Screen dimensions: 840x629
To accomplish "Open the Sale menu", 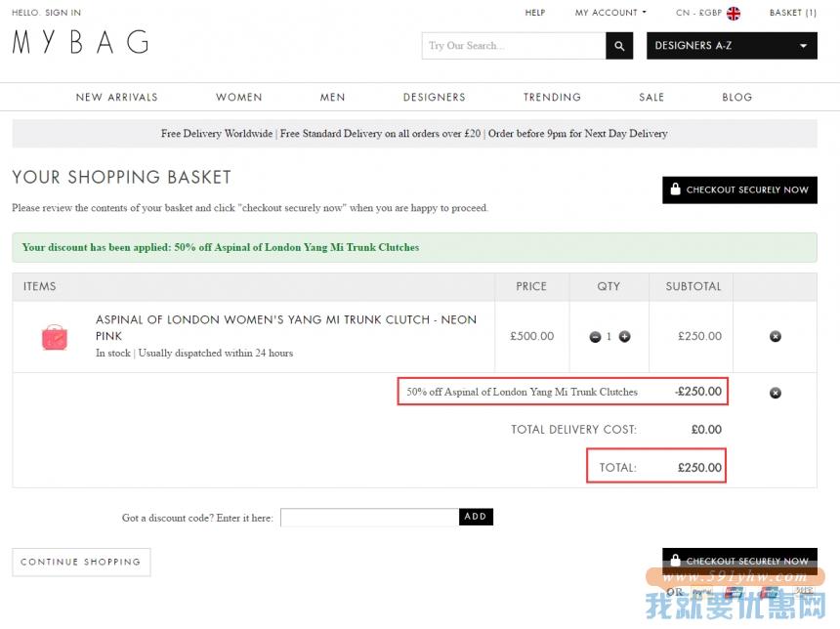I will click(651, 97).
